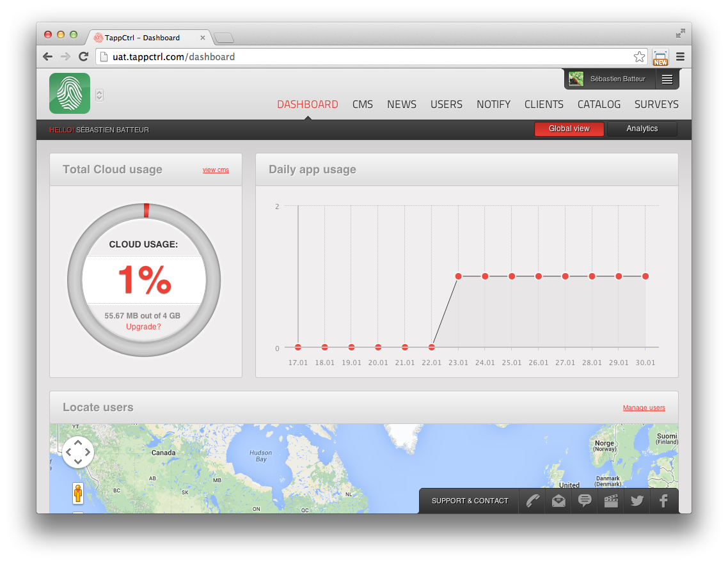Switch to the Analytics view
The width and height of the screenshot is (728, 564).
coord(642,129)
